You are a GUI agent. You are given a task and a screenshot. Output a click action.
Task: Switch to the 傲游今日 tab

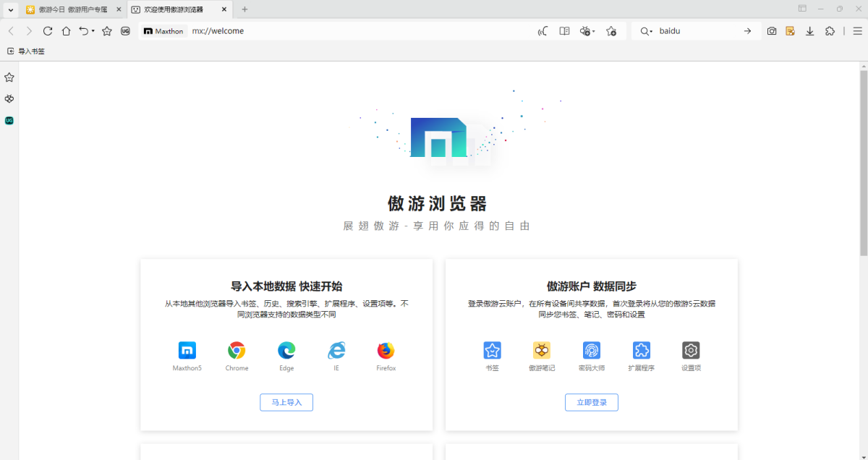(69, 9)
